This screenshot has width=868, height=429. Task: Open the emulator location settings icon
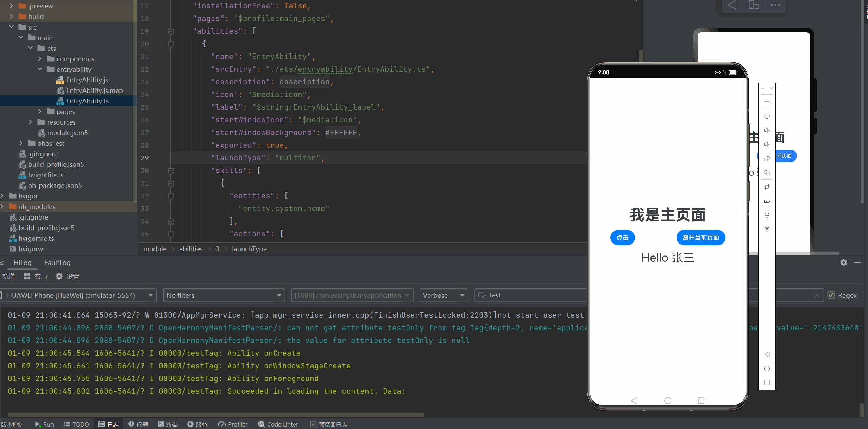coord(767,215)
